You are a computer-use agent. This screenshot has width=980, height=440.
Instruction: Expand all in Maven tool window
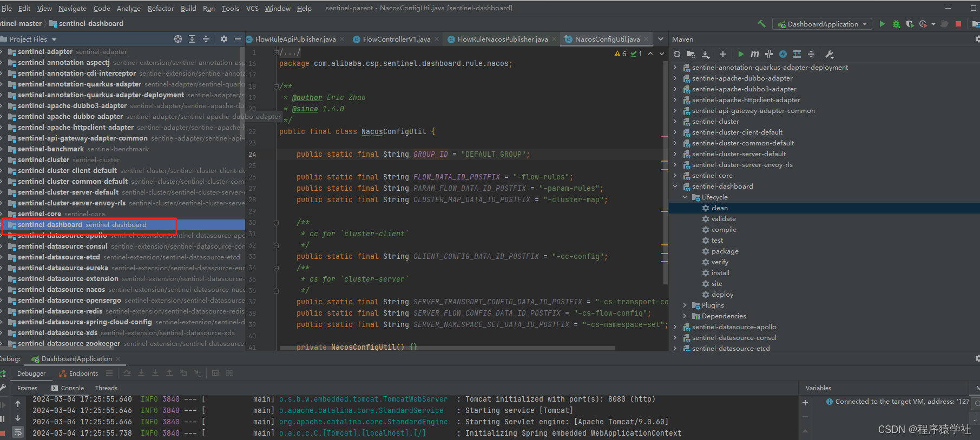click(x=797, y=54)
